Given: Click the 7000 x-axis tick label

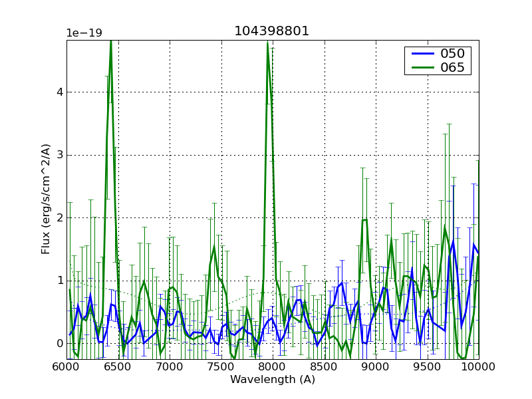Looking at the screenshot, I should tap(170, 366).
